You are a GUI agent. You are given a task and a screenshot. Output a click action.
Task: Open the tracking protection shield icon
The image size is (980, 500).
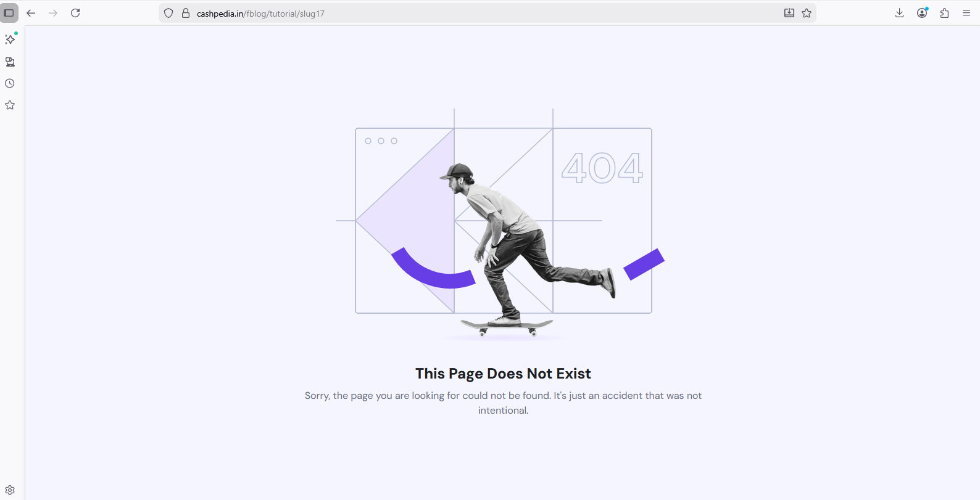coord(168,13)
